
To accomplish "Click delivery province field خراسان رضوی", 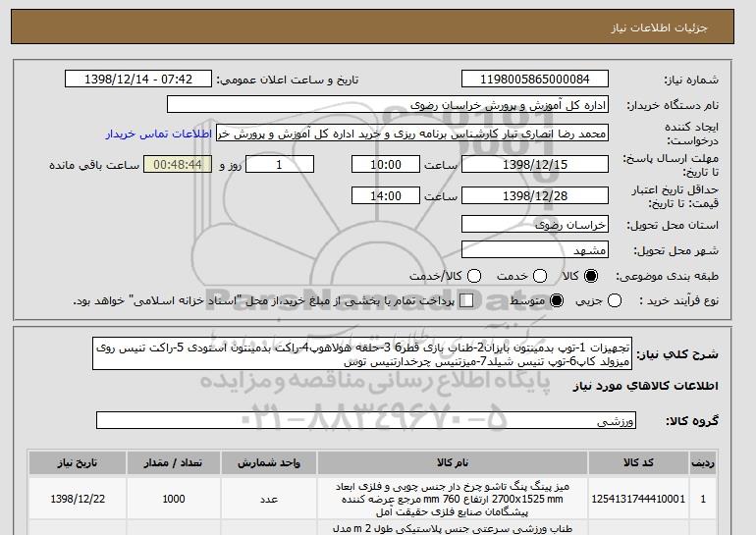I will (535, 225).
